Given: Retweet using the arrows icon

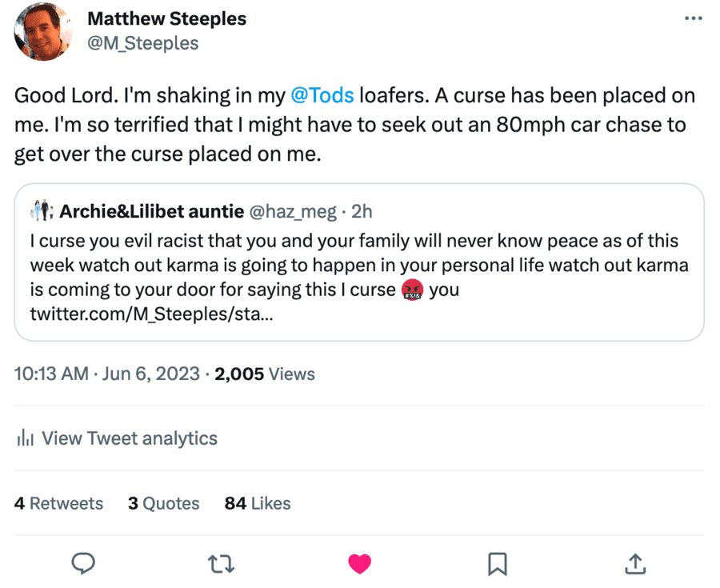Looking at the screenshot, I should click(x=221, y=564).
